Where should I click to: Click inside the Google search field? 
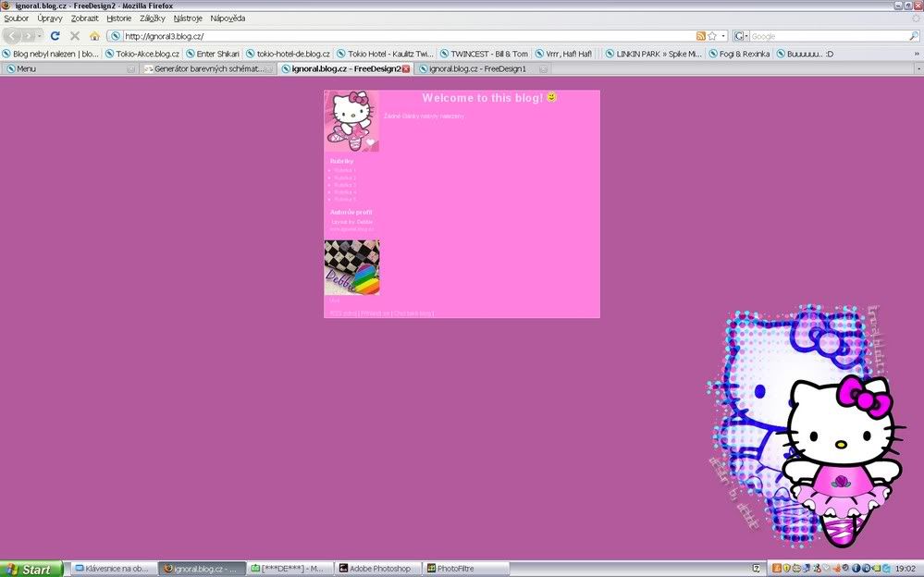pos(828,36)
